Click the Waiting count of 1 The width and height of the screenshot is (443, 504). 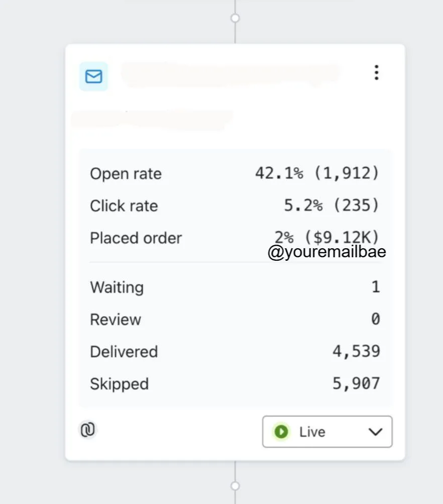(376, 287)
